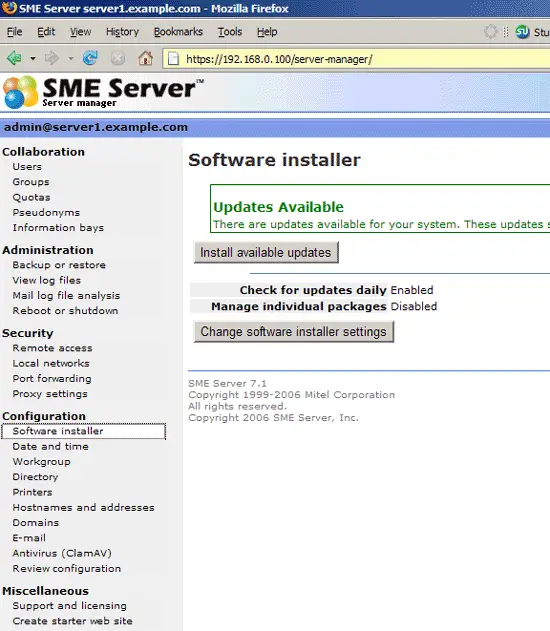Open Port forwarding
The width and height of the screenshot is (550, 631).
(52, 379)
